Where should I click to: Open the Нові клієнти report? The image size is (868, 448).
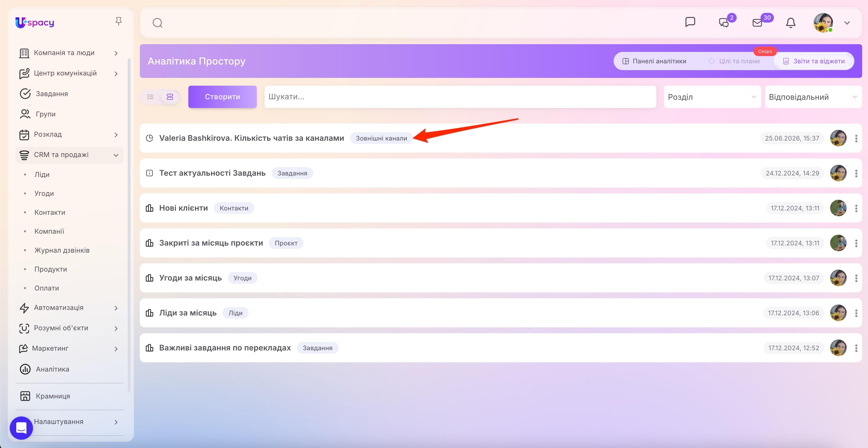[x=183, y=208]
